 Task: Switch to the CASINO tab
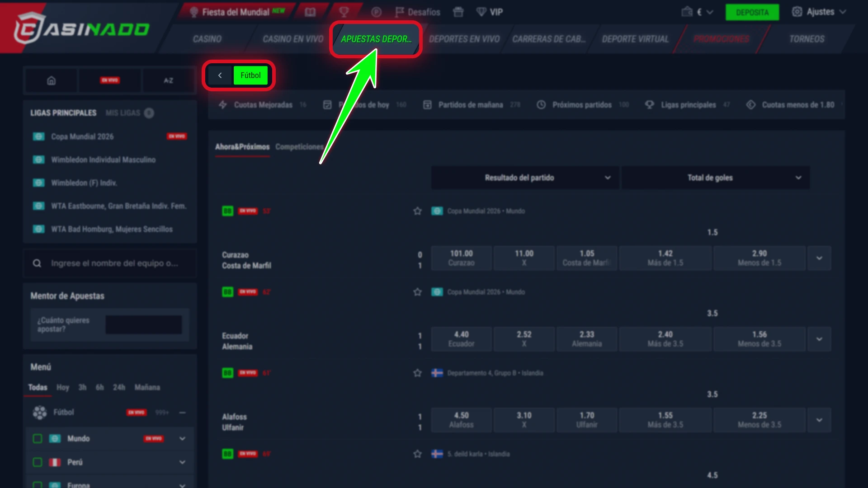click(207, 39)
